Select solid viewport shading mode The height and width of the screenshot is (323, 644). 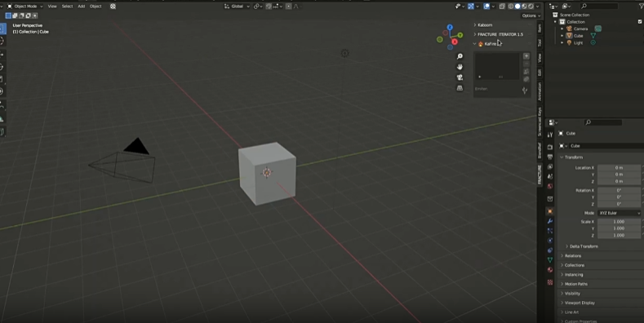tap(517, 7)
